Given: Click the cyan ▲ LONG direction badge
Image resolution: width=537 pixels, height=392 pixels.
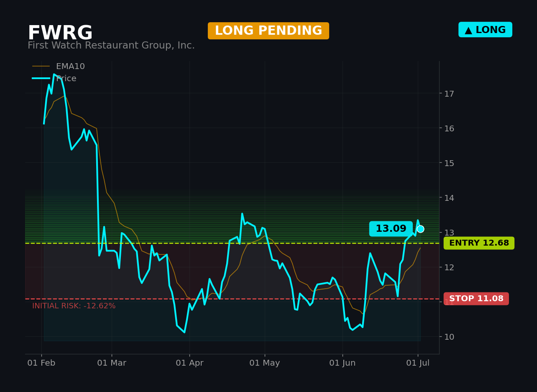Looking at the screenshot, I should [485, 30].
